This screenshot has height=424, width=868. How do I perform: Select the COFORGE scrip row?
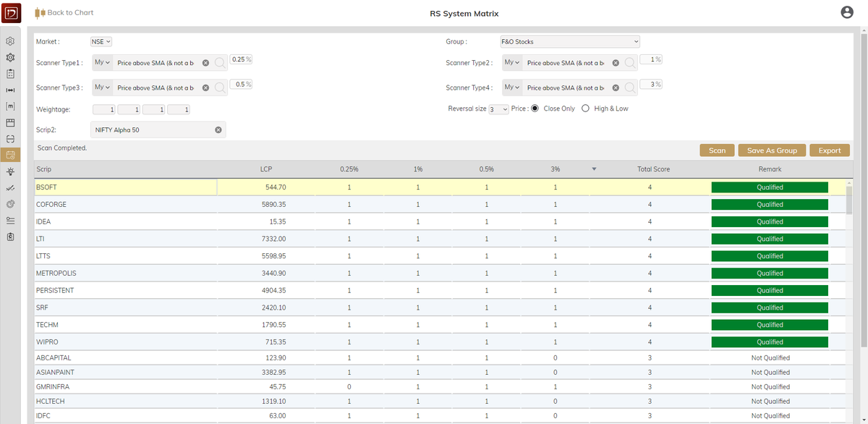coord(440,205)
